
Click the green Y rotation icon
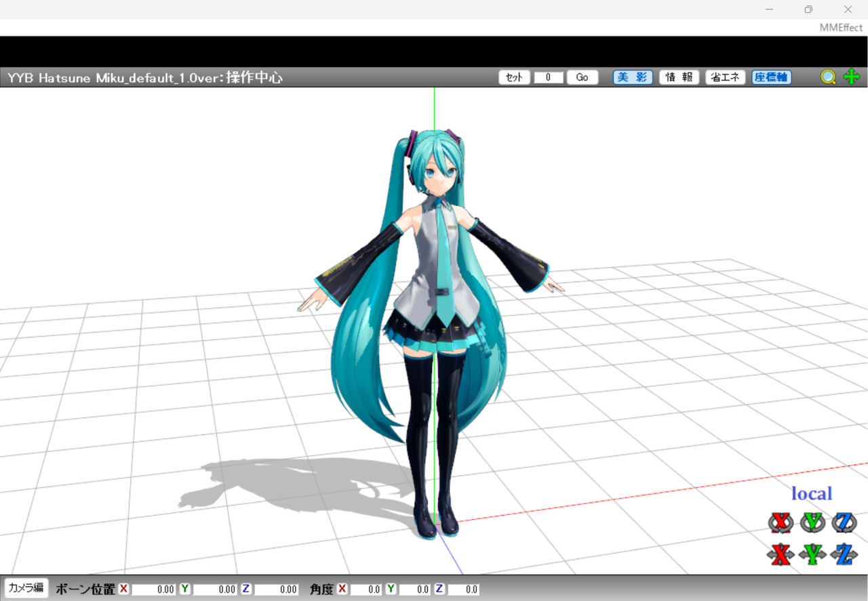812,522
